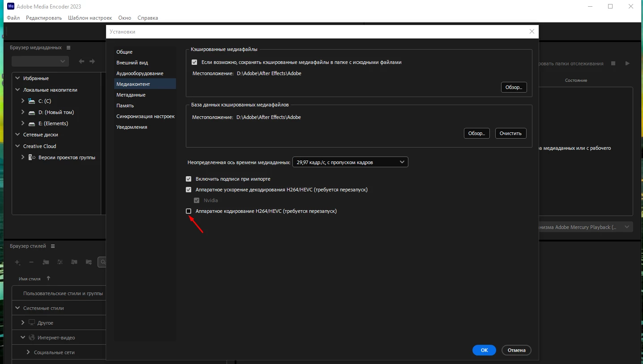Screen dimensions: 643x364
Task: Open the Окно menu
Action: click(x=125, y=18)
